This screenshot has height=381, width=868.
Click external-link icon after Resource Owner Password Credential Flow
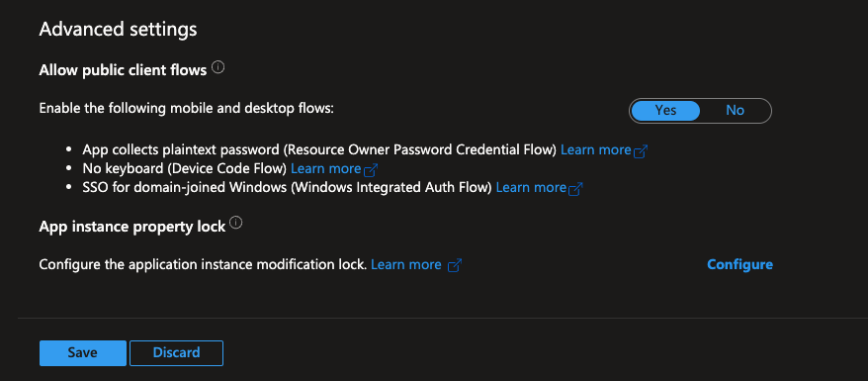click(641, 151)
